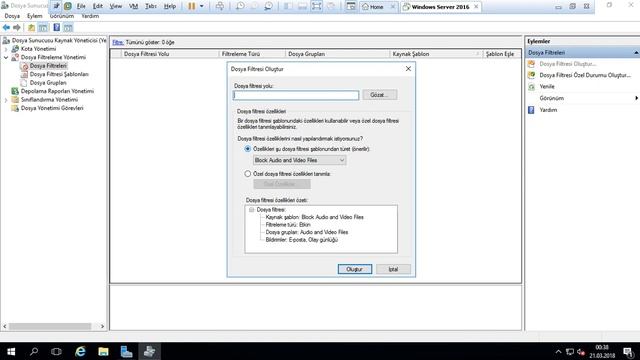640x360 pixels.
Task: Open the VMware VM menu
Action: (133, 6)
